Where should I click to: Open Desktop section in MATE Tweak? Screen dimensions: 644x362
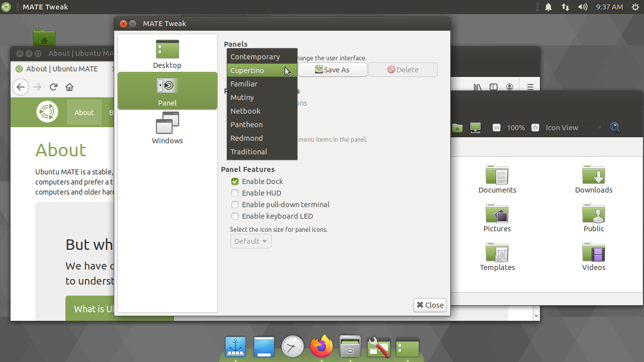point(168,53)
